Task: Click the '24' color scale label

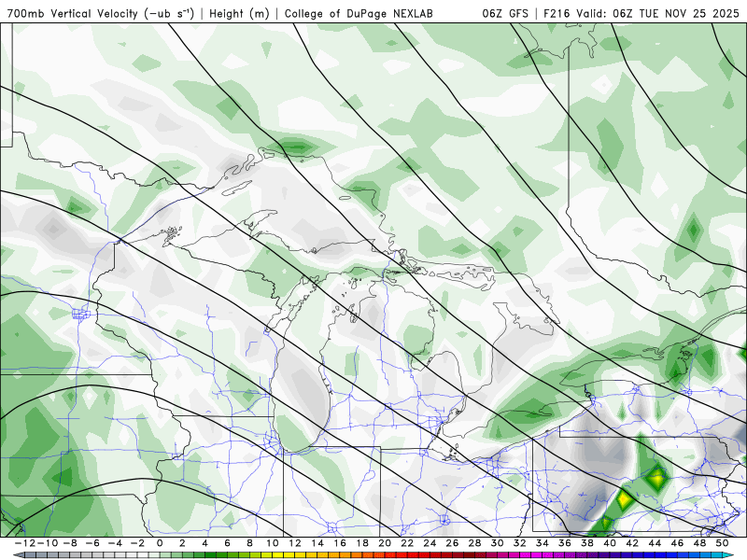Action: [x=430, y=543]
